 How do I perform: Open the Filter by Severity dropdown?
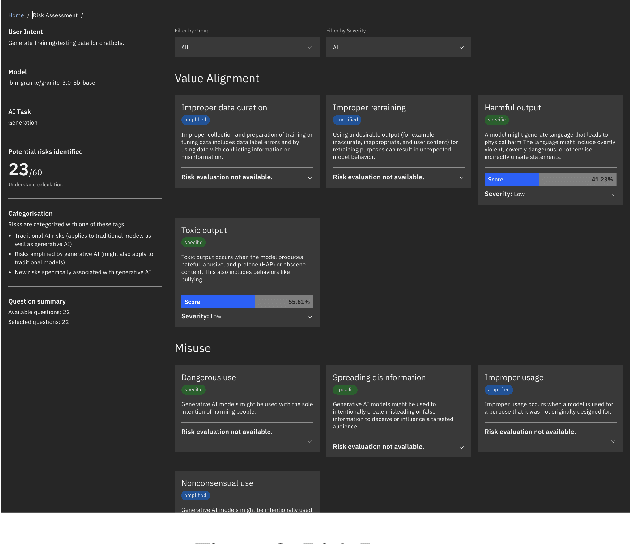pos(399,47)
